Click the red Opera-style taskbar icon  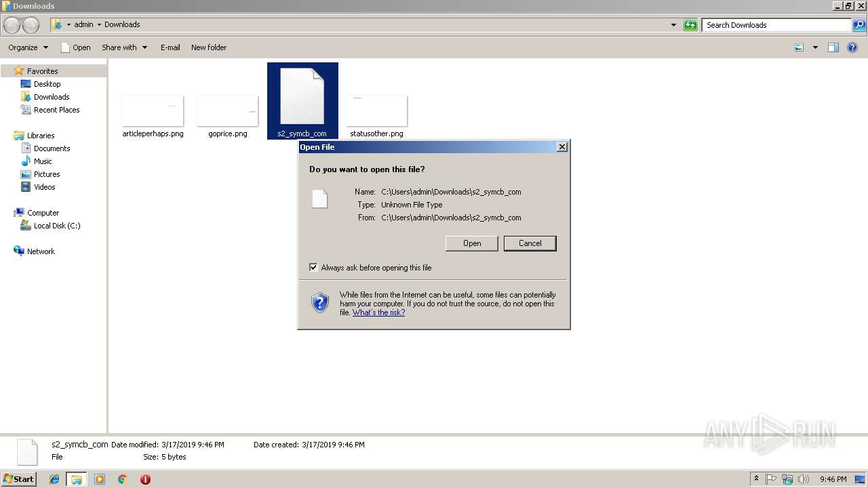[145, 479]
